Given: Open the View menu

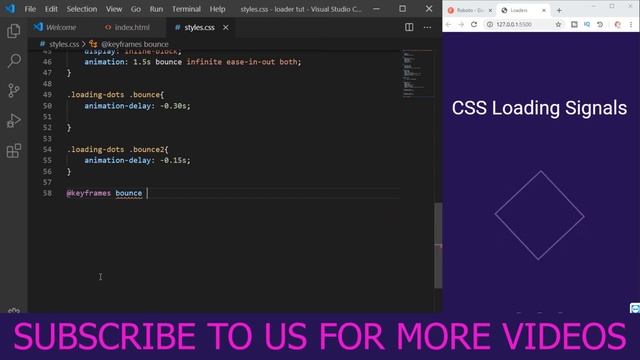Looking at the screenshot, I should pos(114,9).
